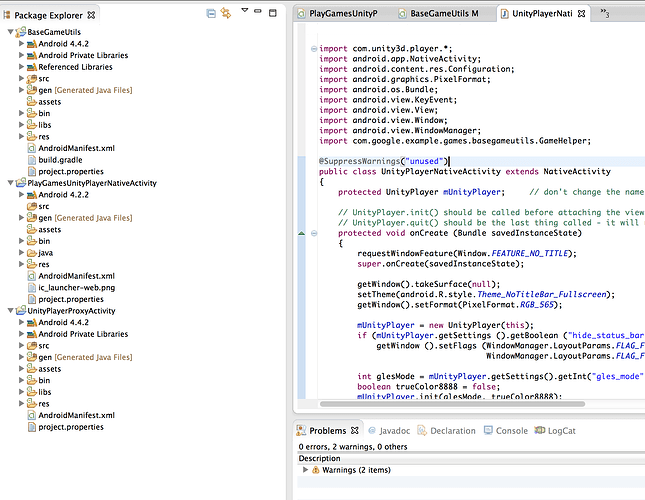Fold the import statements block

point(314,49)
